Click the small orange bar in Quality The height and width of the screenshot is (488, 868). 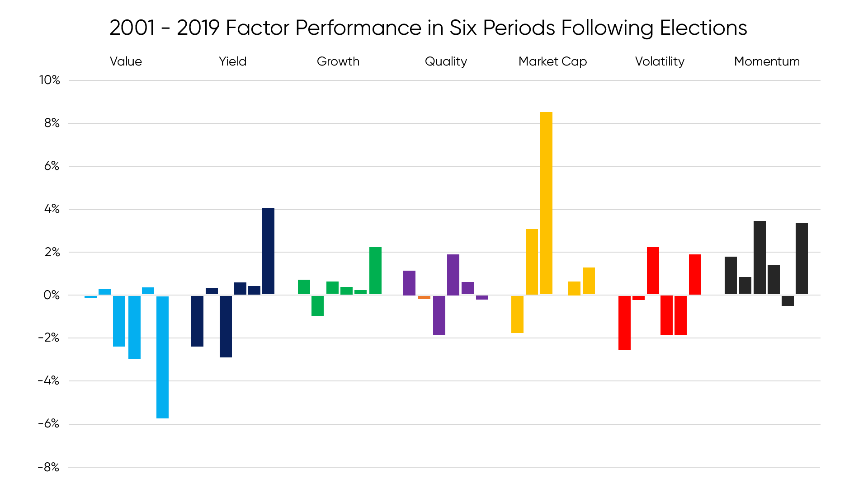pos(424,297)
